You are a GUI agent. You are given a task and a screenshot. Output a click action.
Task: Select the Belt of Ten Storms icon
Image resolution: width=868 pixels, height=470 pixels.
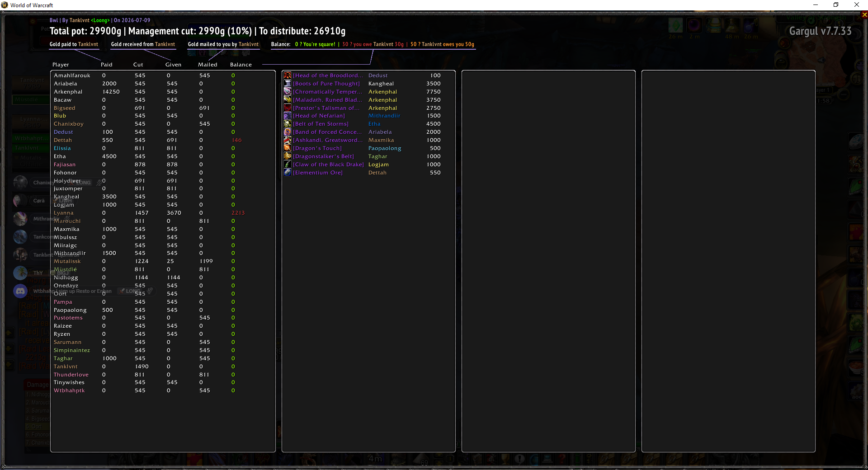[288, 124]
